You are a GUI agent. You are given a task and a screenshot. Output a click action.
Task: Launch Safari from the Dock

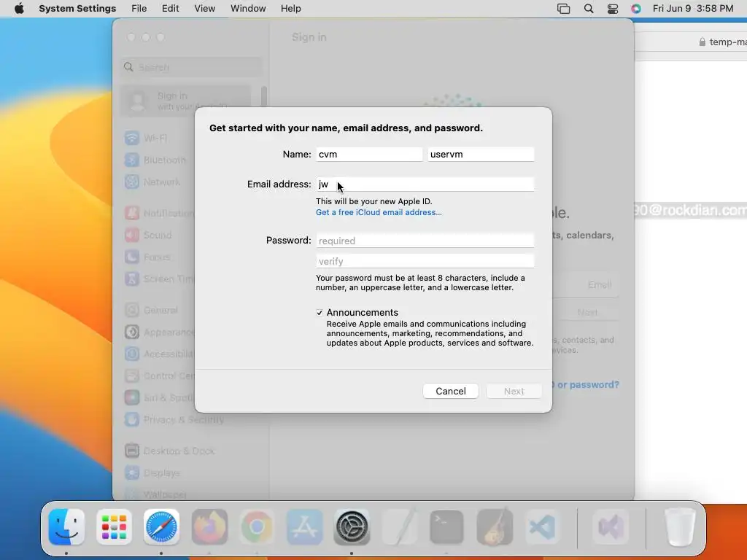(161, 527)
